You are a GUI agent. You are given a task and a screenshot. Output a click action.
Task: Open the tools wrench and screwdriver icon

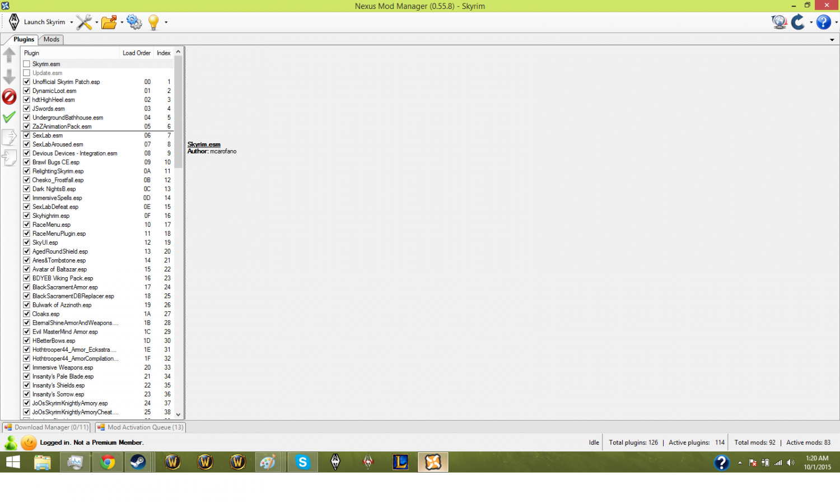tap(84, 22)
